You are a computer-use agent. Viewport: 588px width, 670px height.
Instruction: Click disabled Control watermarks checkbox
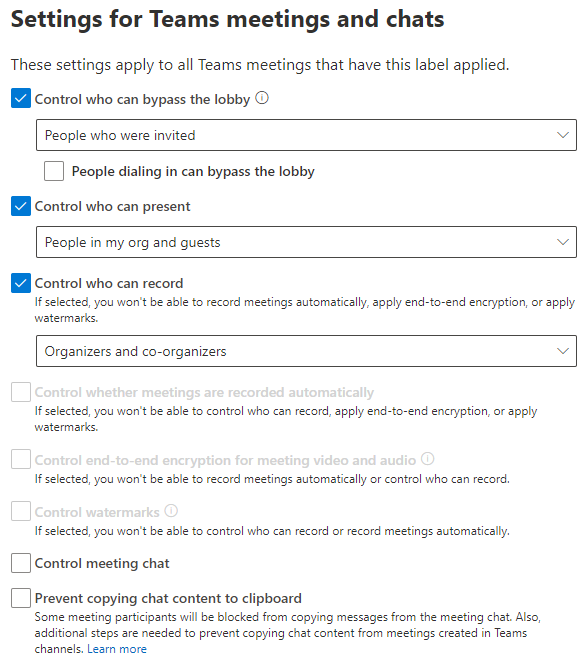[21, 511]
